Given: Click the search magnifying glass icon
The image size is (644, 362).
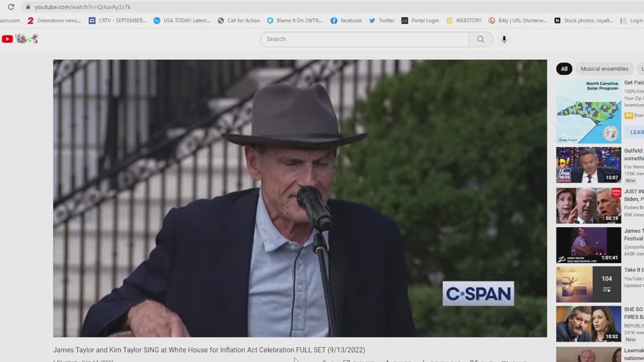Looking at the screenshot, I should pyautogui.click(x=480, y=39).
